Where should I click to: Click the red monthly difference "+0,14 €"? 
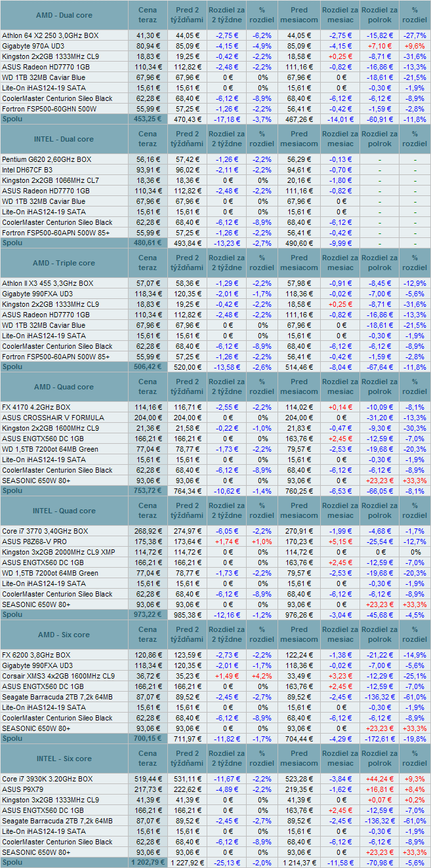point(341,408)
